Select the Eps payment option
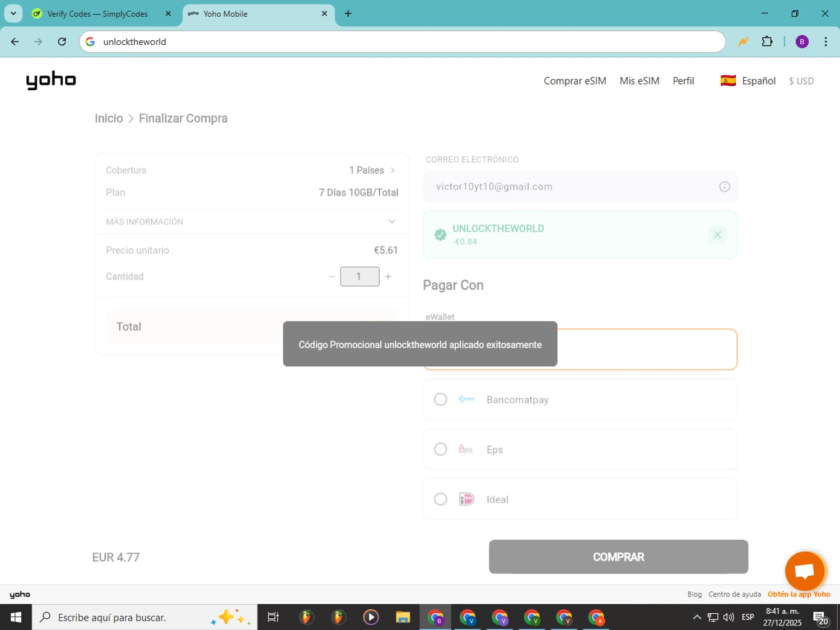840x630 pixels. click(x=580, y=449)
